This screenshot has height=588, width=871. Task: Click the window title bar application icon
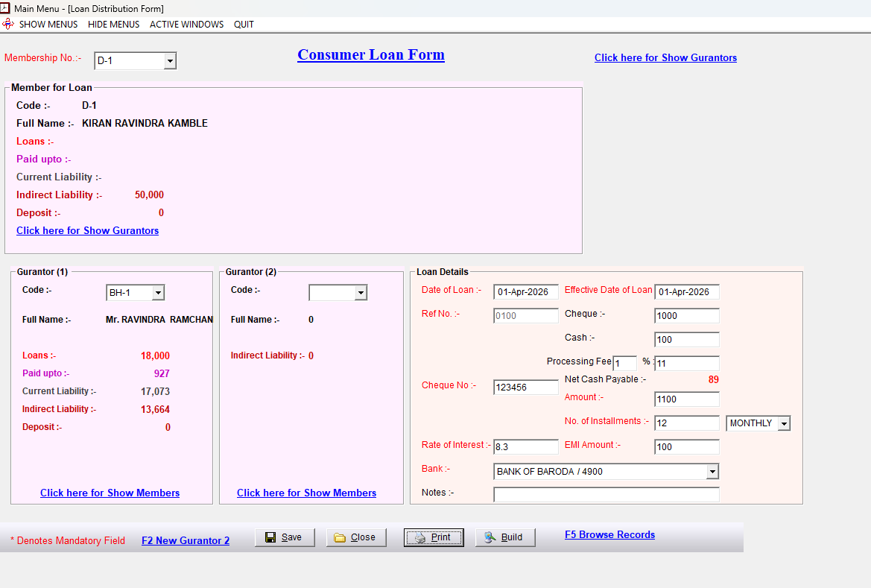(x=5, y=7)
